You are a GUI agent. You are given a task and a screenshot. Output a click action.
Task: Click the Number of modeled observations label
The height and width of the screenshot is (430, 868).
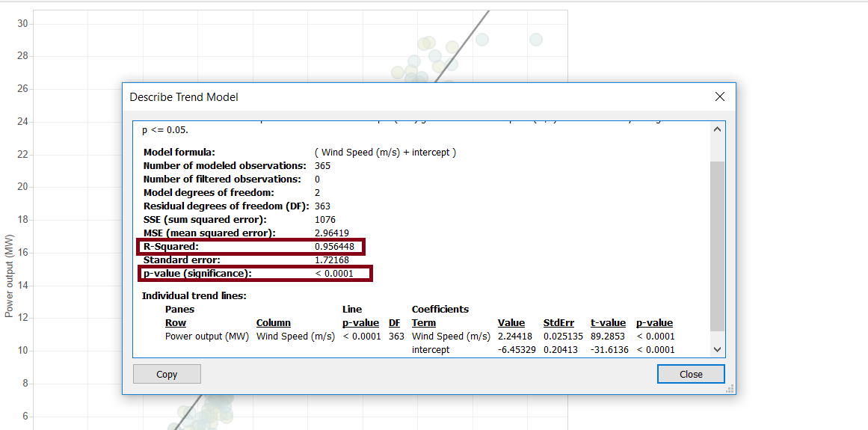(x=225, y=165)
